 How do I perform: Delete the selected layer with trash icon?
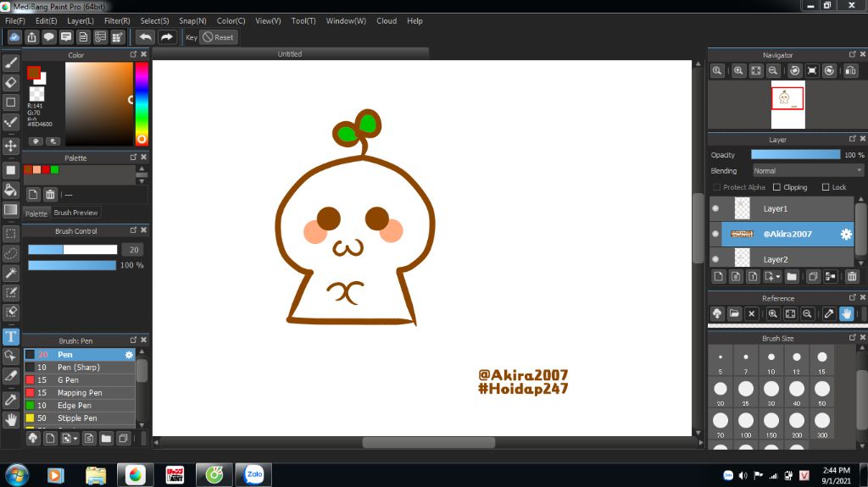pyautogui.click(x=852, y=276)
